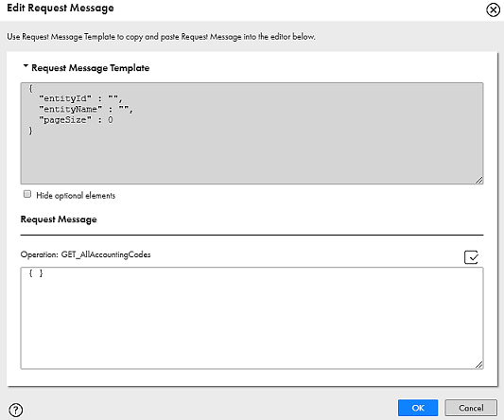Collapse the Request Message Template section
Screen dimensions: 504x420
click(x=26, y=66)
